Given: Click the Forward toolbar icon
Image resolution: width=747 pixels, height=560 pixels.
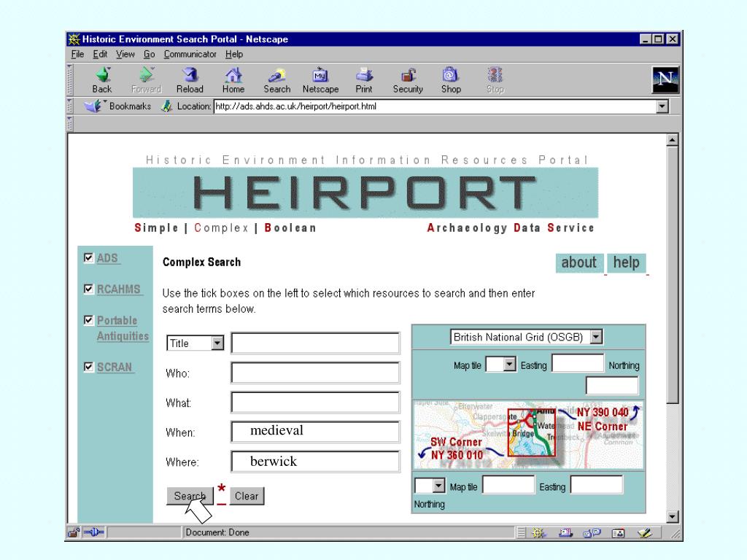Looking at the screenshot, I should [146, 80].
